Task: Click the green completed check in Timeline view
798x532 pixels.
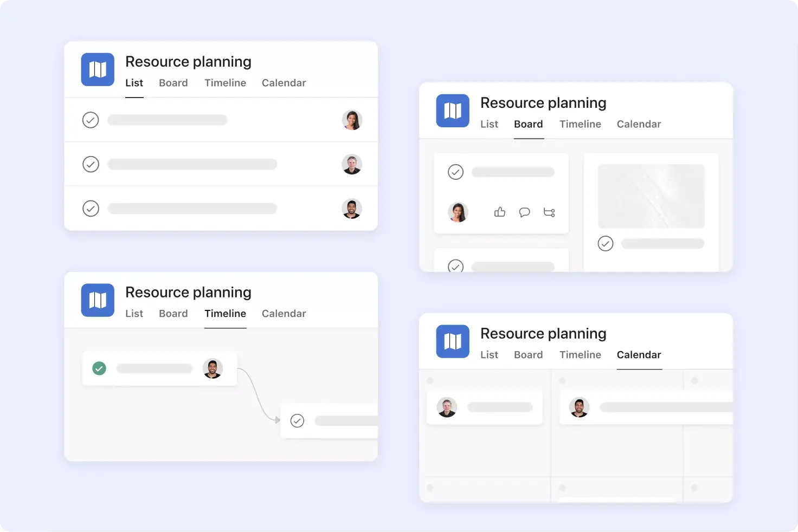Action: tap(99, 368)
